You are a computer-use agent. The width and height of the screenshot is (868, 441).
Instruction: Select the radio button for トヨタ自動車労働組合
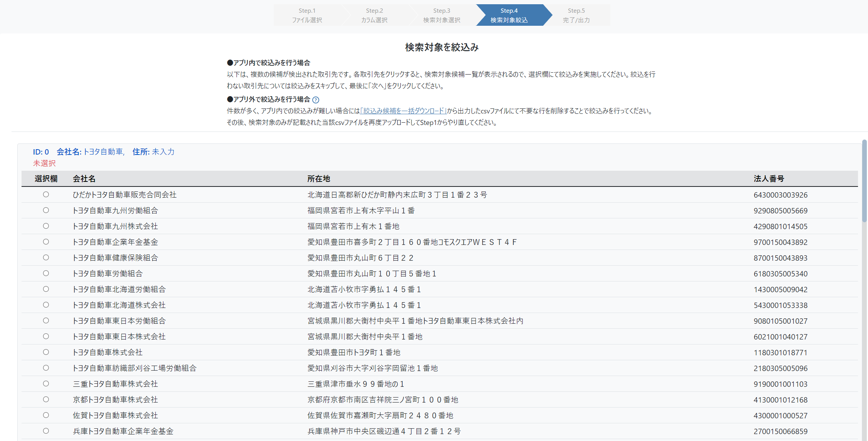pos(46,273)
